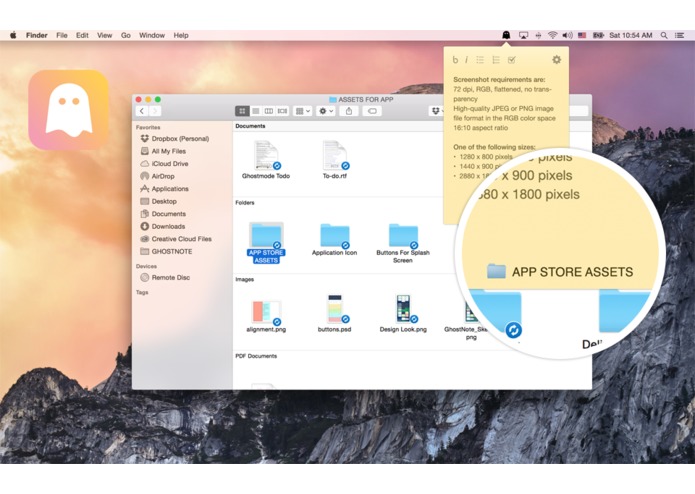The width and height of the screenshot is (695, 494).
Task: Open the File menu
Action: tap(62, 35)
